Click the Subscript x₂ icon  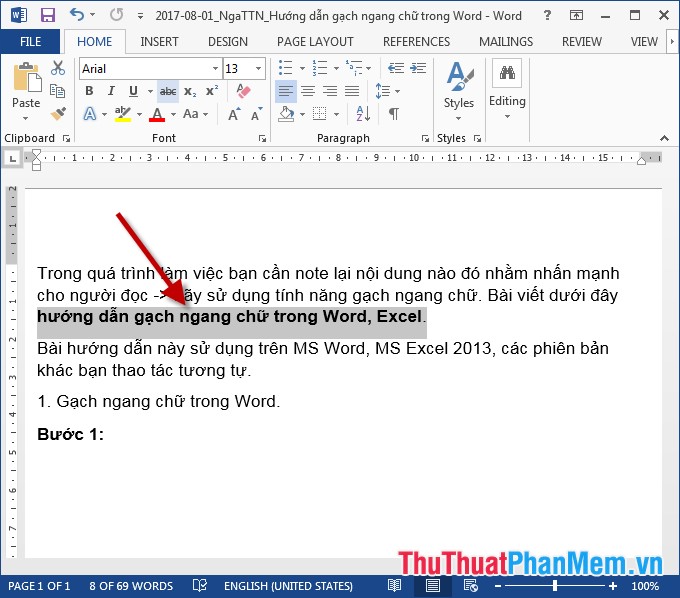(x=189, y=91)
